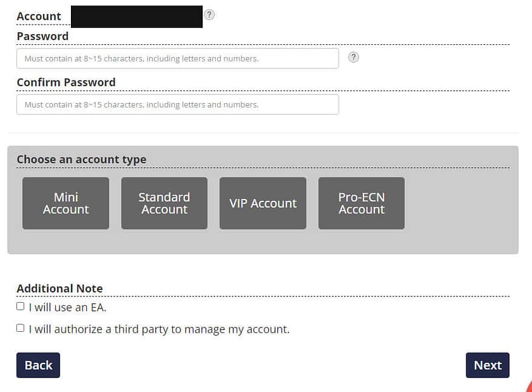Screen dimensions: 532x392
Task: Proceed by pressing the Next button
Action: click(x=487, y=365)
